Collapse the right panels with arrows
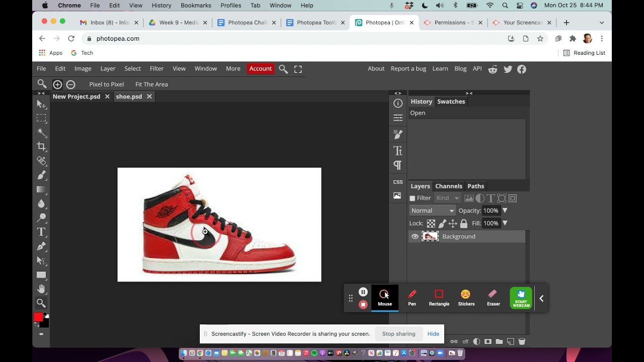 469,93
